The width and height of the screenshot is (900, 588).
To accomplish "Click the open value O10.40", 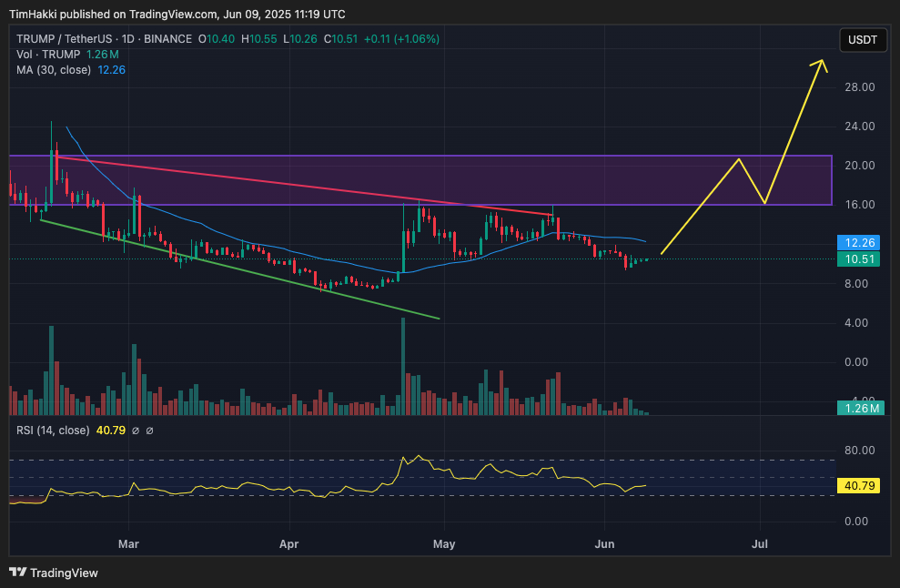I will click(x=217, y=39).
